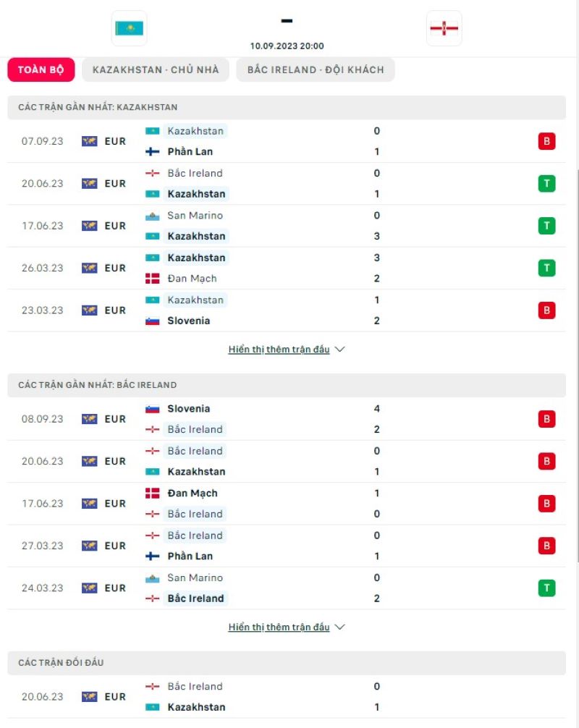Image resolution: width=579 pixels, height=728 pixels.
Task: Click the Kazakhstan flag at the page top
Action: point(129,29)
